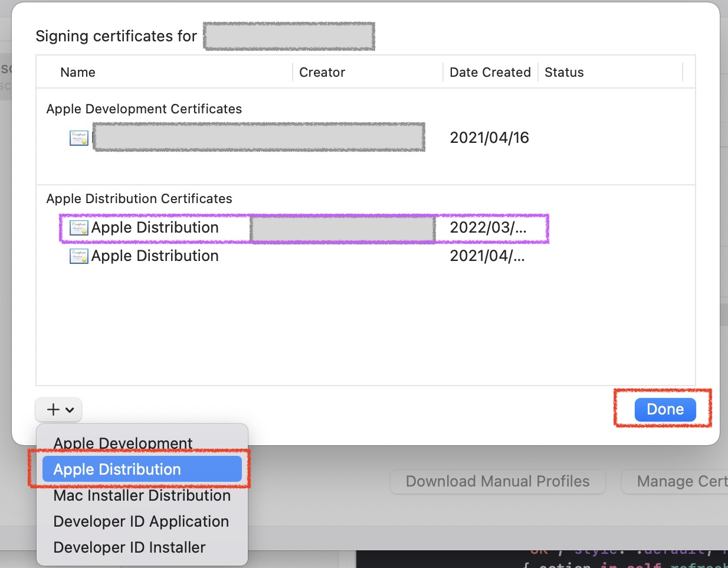Select the Apple Development certificate dated 2021/04/16

point(258,137)
